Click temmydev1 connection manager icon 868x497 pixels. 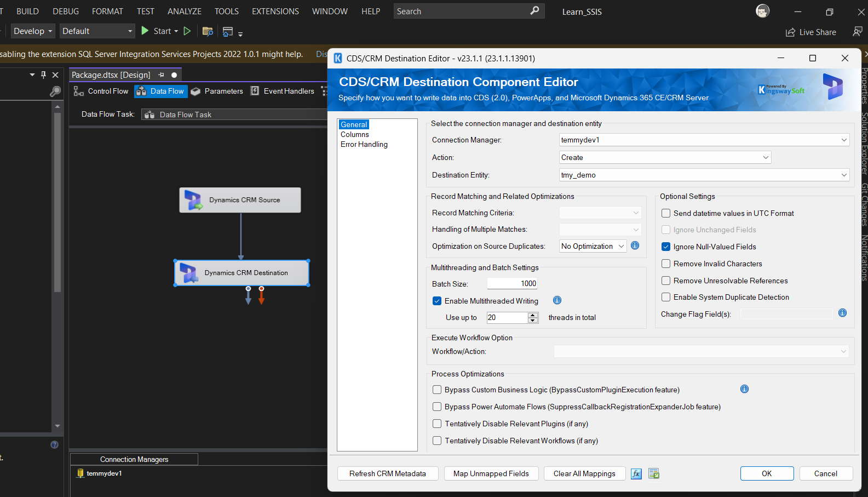[x=81, y=473]
